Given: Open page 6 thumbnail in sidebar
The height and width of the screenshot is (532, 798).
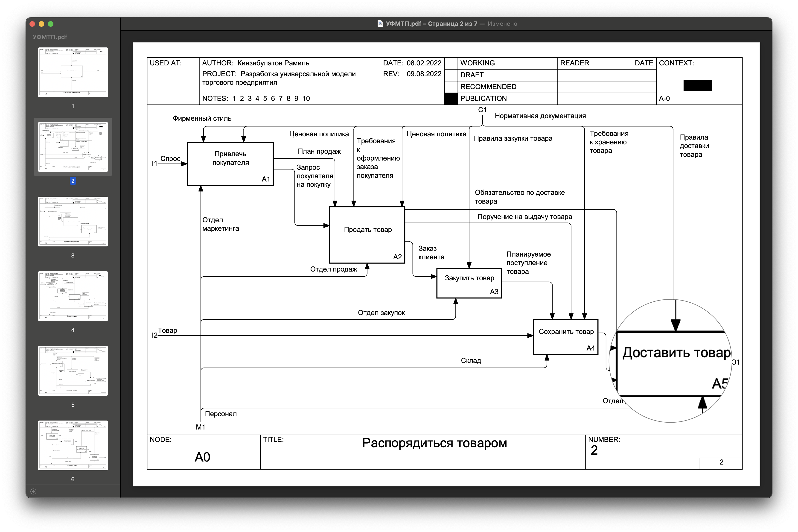Looking at the screenshot, I should 73,445.
